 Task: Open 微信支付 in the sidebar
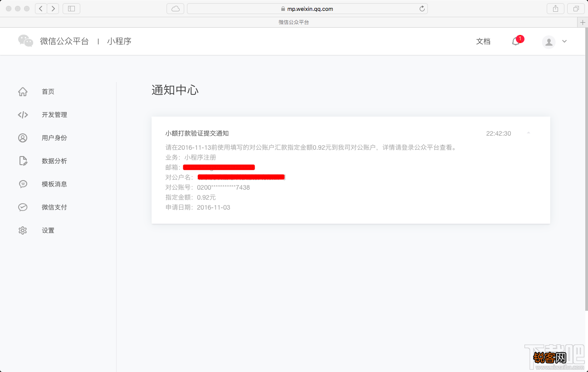tap(54, 207)
